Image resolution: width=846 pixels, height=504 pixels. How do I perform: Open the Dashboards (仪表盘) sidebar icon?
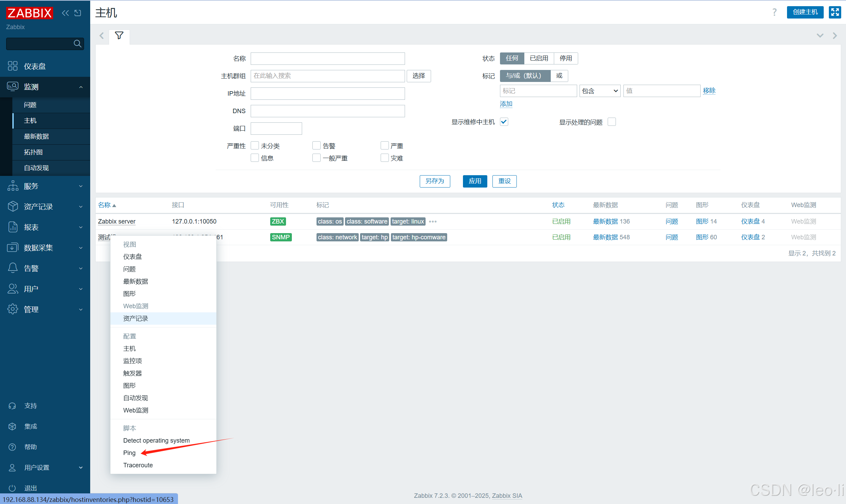point(13,66)
